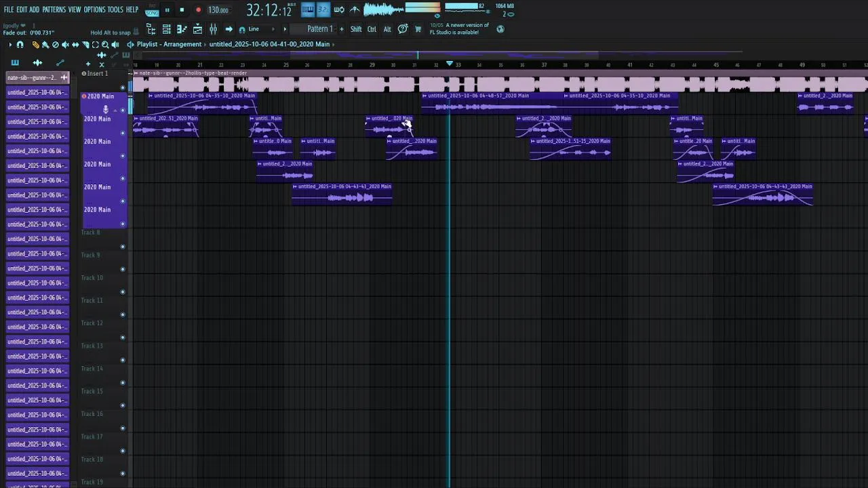
Task: Open the PATTERNS menu
Action: (54, 10)
